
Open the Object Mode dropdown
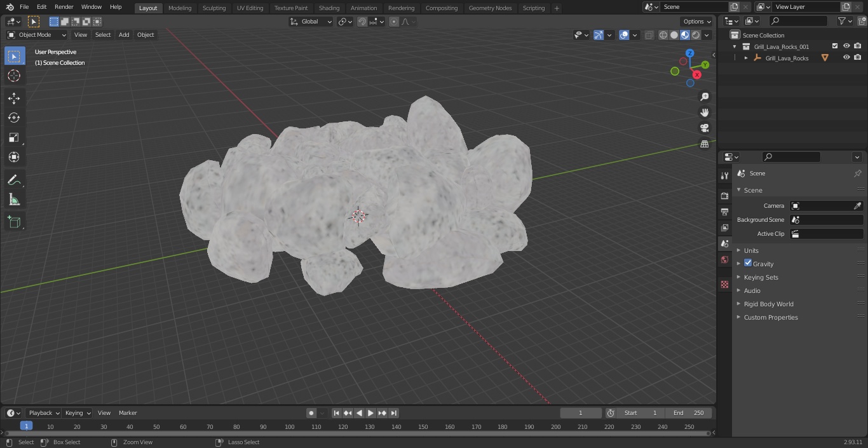(x=36, y=35)
